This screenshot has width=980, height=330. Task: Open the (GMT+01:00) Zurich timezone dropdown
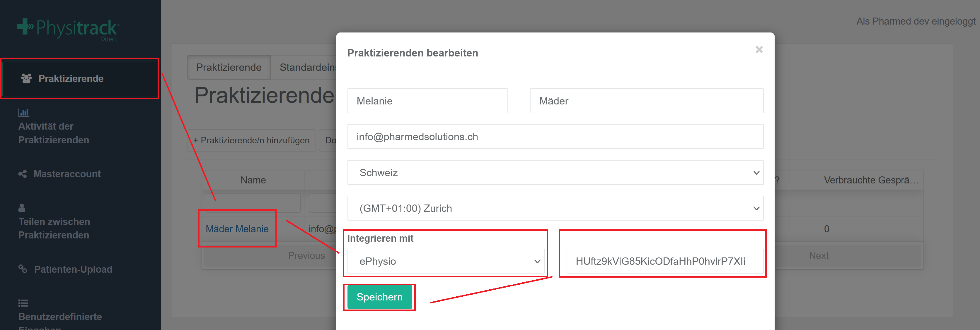coord(555,208)
